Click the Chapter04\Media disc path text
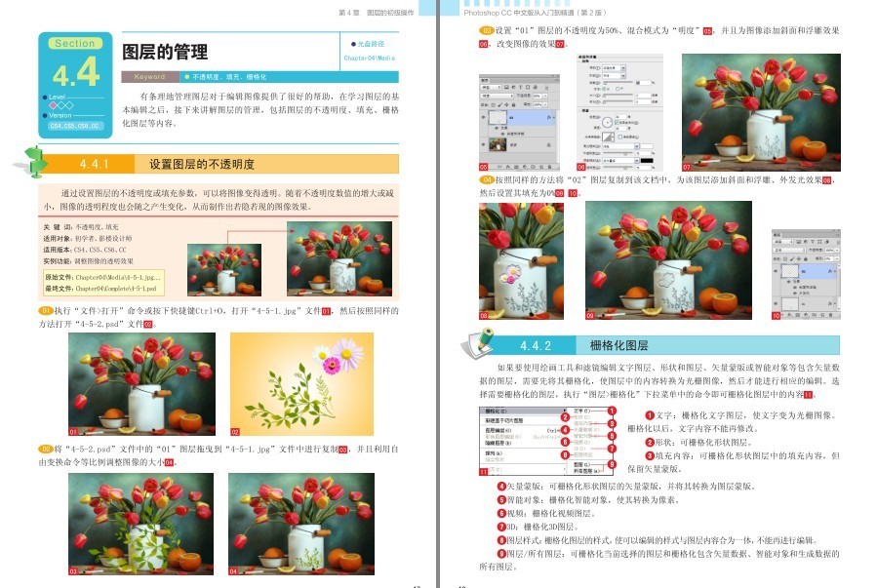The image size is (877, 588). (369, 59)
